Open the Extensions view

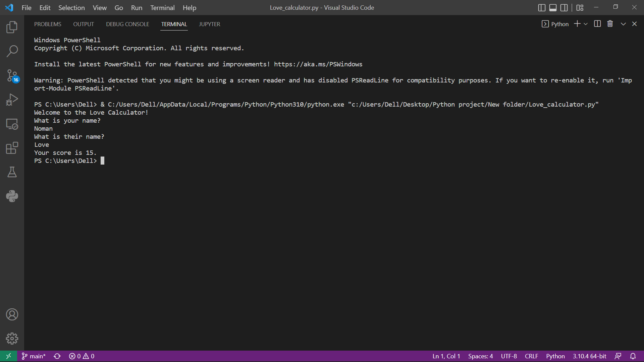pyautogui.click(x=12, y=148)
